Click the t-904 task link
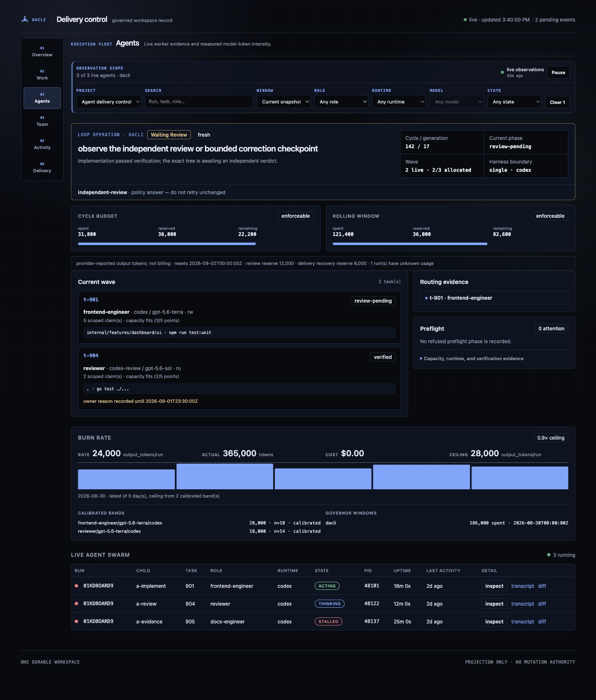Screen dimensions: 596x700 pyautogui.click(x=91, y=356)
